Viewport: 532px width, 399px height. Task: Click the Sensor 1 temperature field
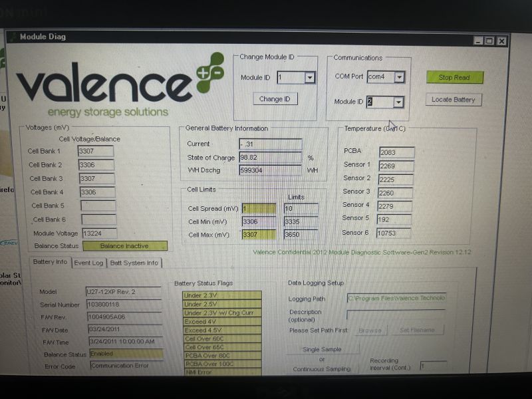click(x=396, y=166)
